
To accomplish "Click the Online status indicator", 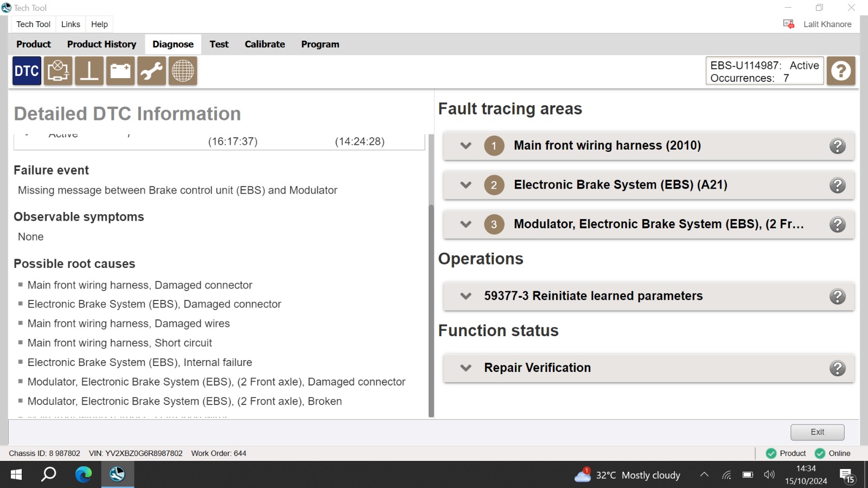I will tap(833, 453).
